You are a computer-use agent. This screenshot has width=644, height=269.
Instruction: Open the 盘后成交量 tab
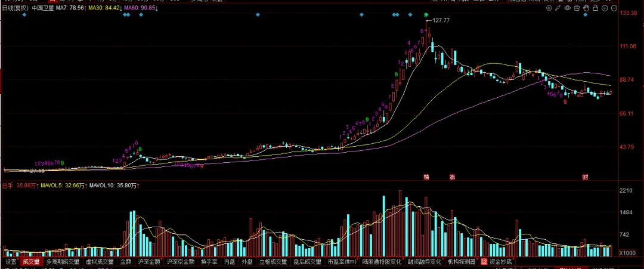[x=307, y=261]
